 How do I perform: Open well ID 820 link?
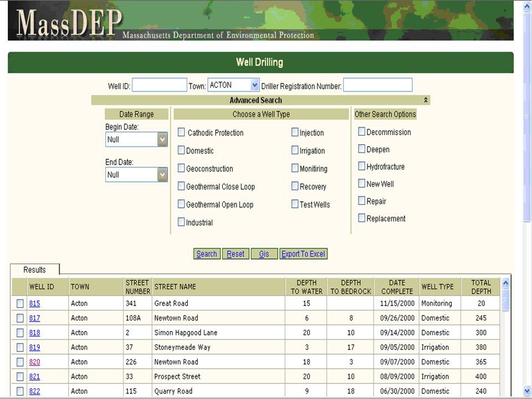click(x=34, y=362)
